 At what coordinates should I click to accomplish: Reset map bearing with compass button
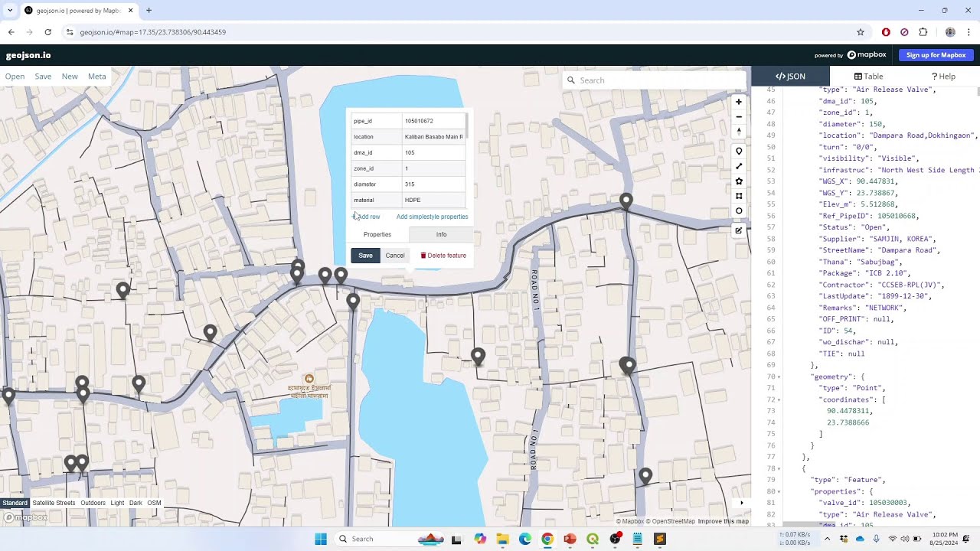739,132
